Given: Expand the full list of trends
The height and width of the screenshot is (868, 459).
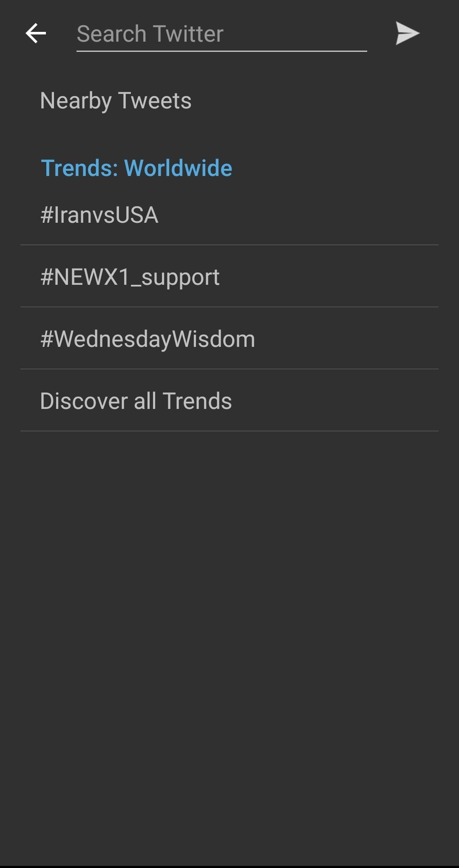Looking at the screenshot, I should click(229, 401).
